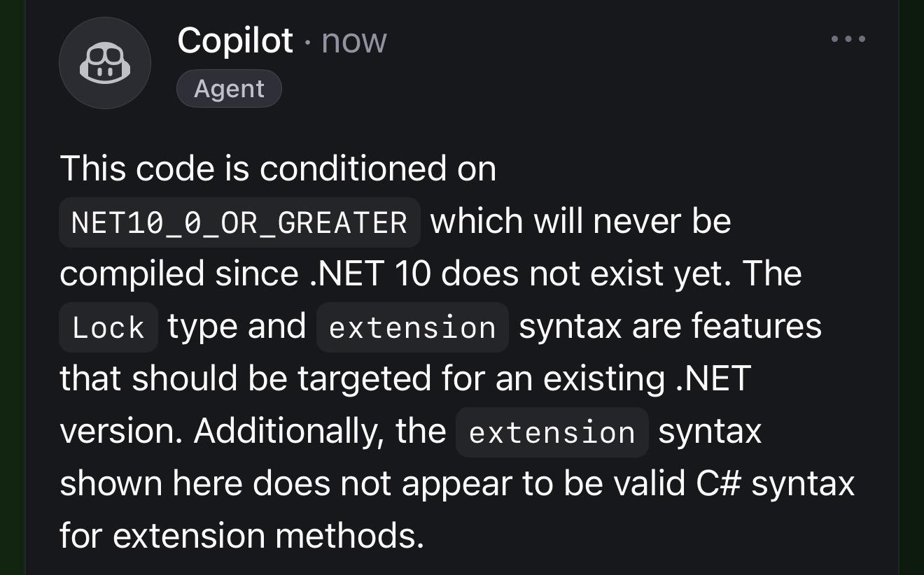This screenshot has width=924, height=575.
Task: Click the 'now' comment timestamp
Action: tap(353, 41)
